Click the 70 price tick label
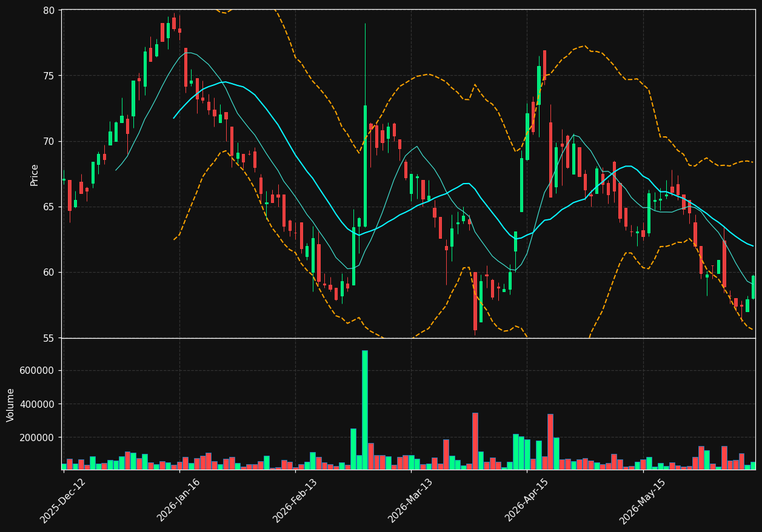This screenshot has width=762, height=532. 48,141
